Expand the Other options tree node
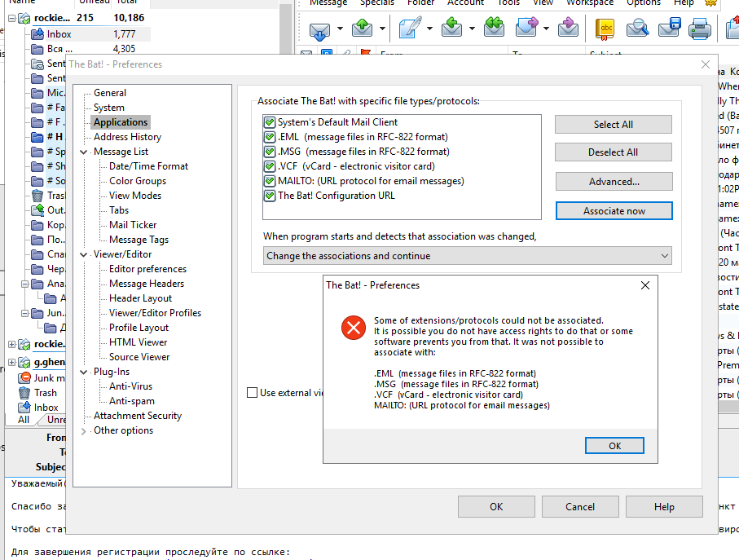 (84, 431)
